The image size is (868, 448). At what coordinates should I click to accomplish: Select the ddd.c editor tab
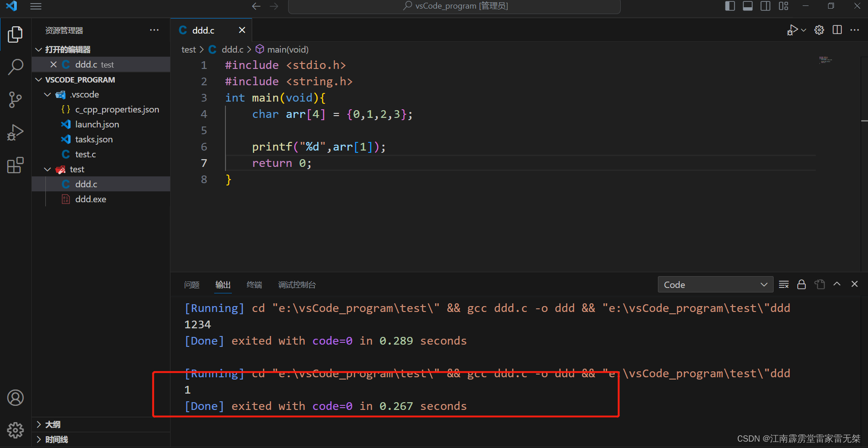coord(211,30)
